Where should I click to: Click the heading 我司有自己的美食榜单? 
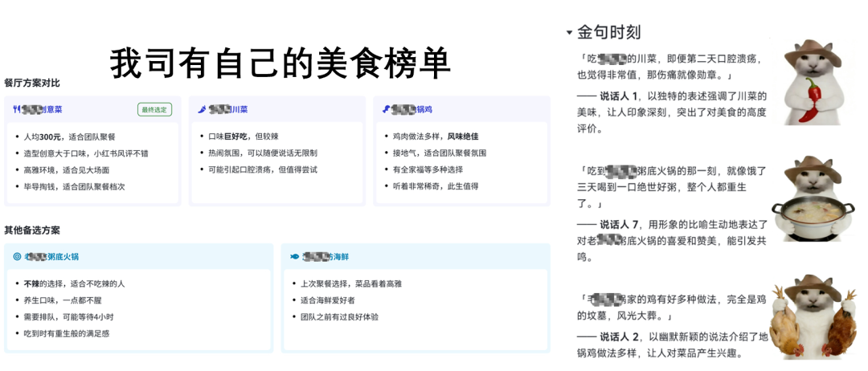pos(280,63)
